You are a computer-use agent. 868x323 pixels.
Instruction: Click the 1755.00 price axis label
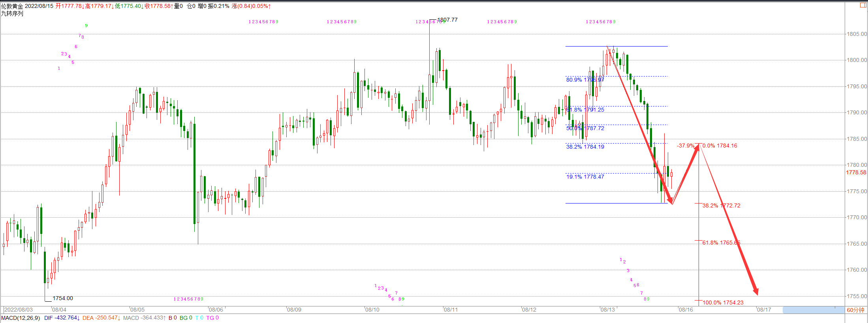pos(857,296)
